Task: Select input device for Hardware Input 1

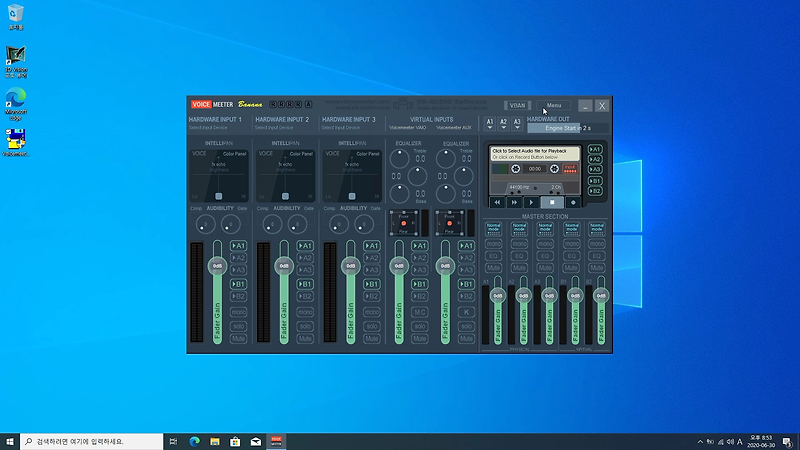Action: point(208,128)
